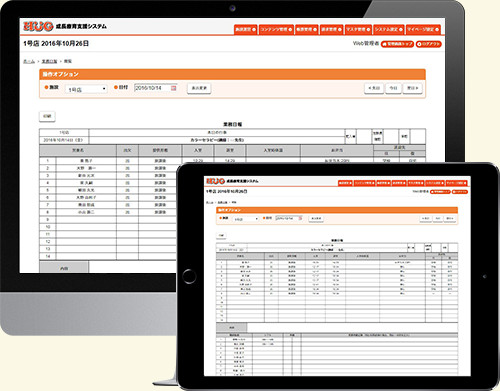Click the 前日 previous-day button on the monitor
The height and width of the screenshot is (391, 500).
(374, 88)
